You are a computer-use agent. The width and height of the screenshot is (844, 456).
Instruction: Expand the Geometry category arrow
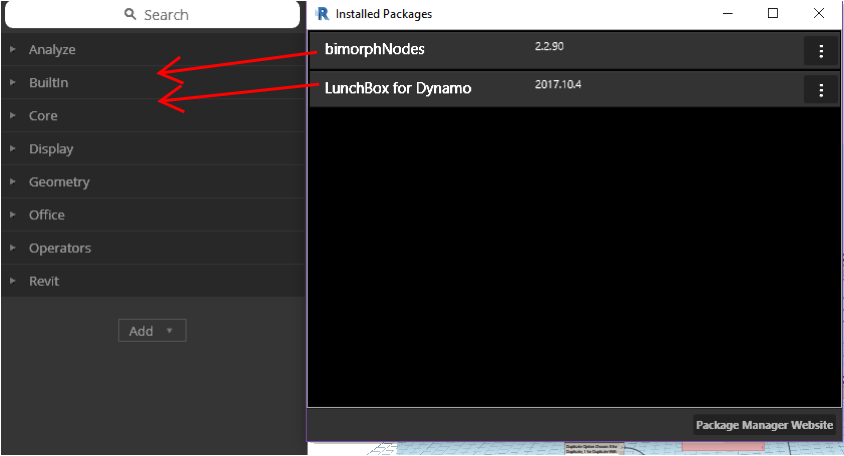pyautogui.click(x=12, y=181)
